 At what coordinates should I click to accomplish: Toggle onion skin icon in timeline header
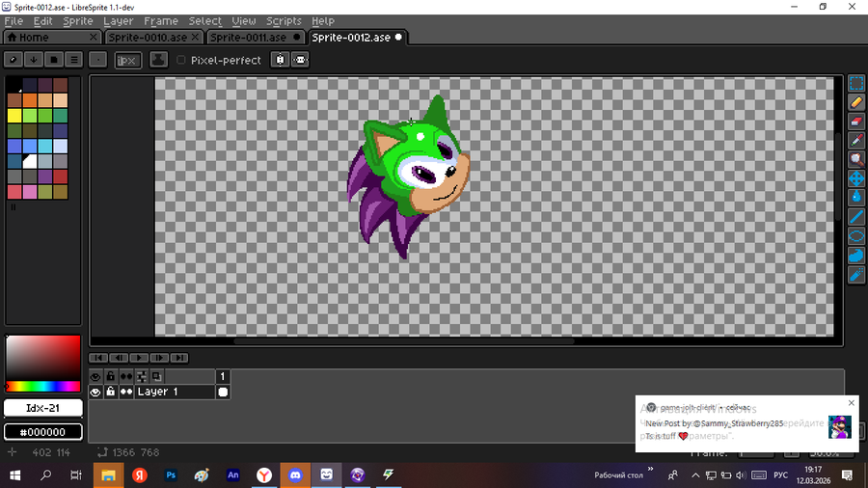point(156,377)
